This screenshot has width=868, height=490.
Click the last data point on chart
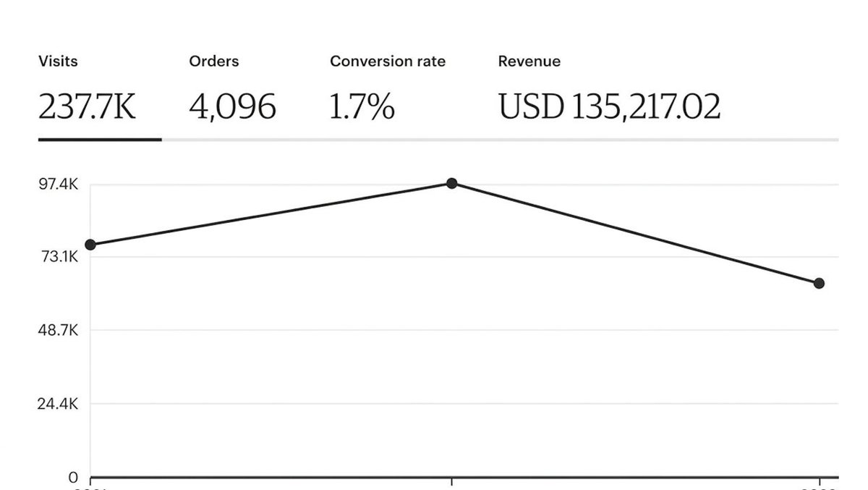(819, 283)
